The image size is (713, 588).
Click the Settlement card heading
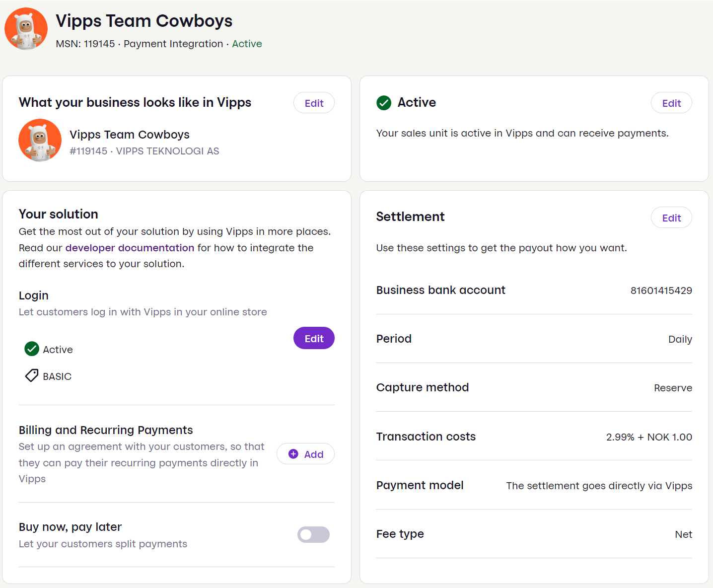[x=410, y=217]
